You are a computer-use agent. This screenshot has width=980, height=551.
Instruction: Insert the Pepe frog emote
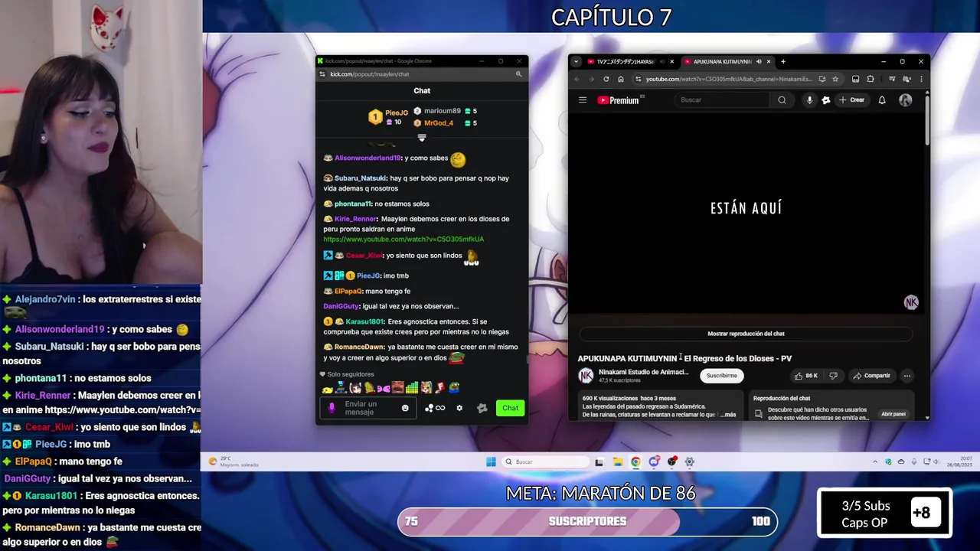pos(454,387)
